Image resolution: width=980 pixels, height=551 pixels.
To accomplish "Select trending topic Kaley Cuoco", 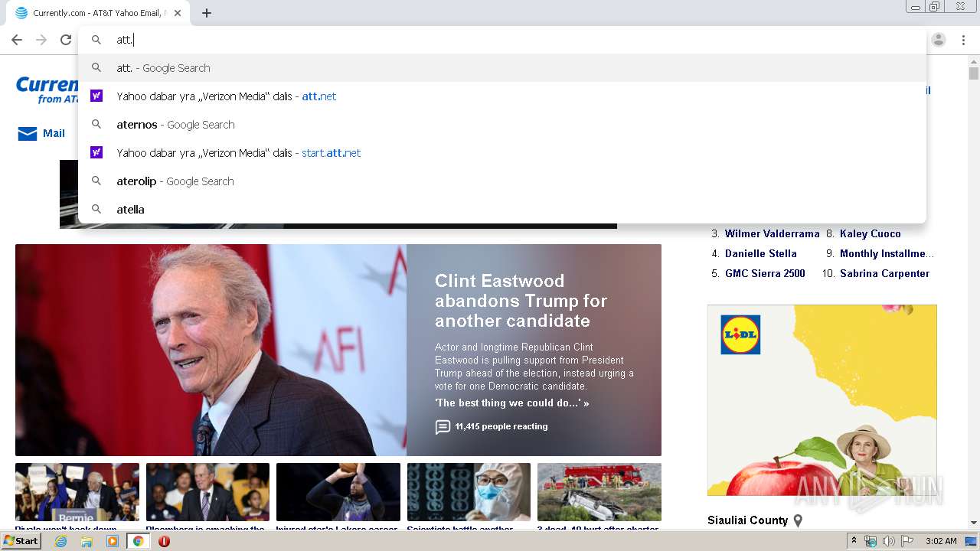I will coord(871,233).
